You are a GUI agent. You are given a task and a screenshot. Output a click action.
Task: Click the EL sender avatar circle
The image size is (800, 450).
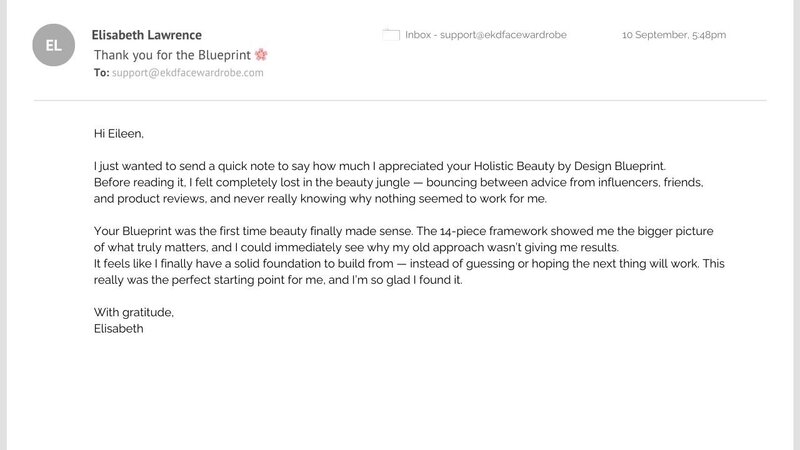tap(54, 46)
